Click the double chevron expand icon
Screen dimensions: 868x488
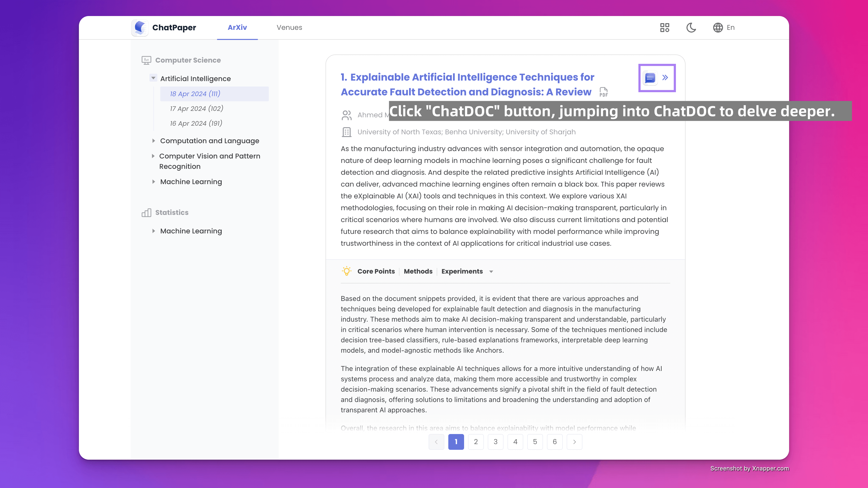tap(665, 78)
